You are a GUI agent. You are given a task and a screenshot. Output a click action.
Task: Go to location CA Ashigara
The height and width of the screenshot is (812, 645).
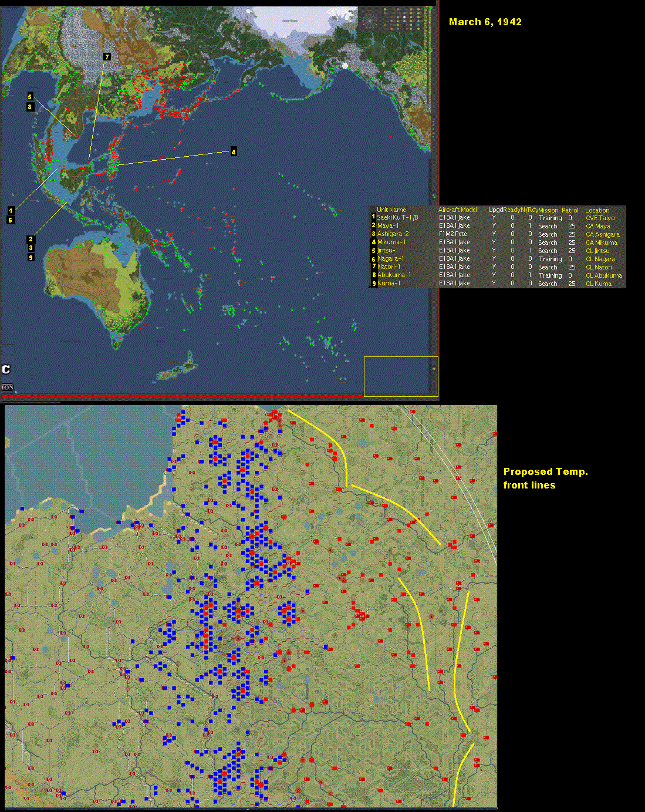coord(602,234)
